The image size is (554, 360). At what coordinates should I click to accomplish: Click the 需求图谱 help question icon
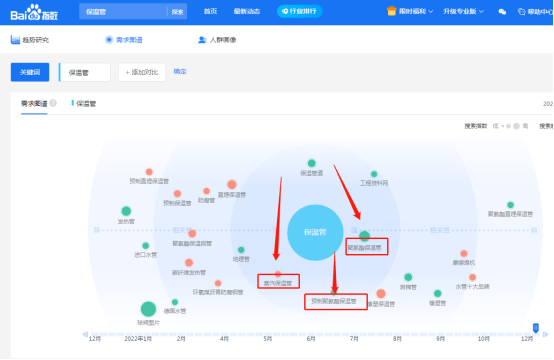point(53,103)
